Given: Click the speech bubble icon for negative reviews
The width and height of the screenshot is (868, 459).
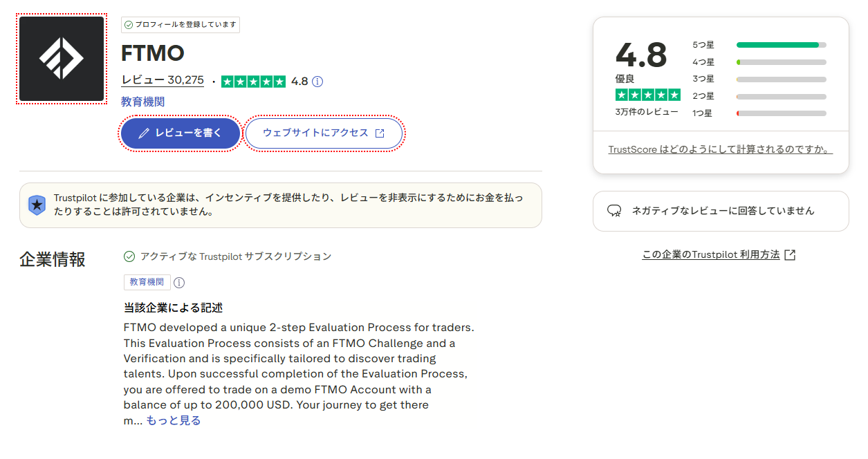Looking at the screenshot, I should coord(613,211).
